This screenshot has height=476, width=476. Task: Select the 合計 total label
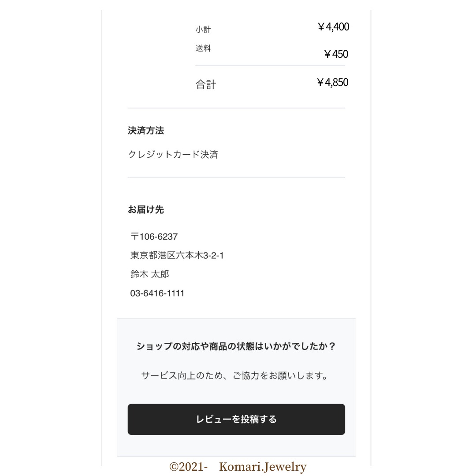pos(206,85)
